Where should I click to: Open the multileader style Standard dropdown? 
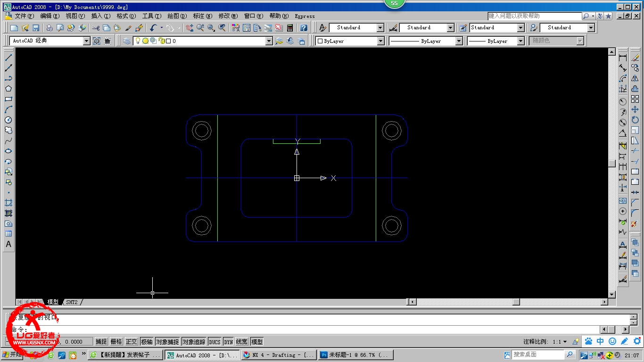[591, 28]
